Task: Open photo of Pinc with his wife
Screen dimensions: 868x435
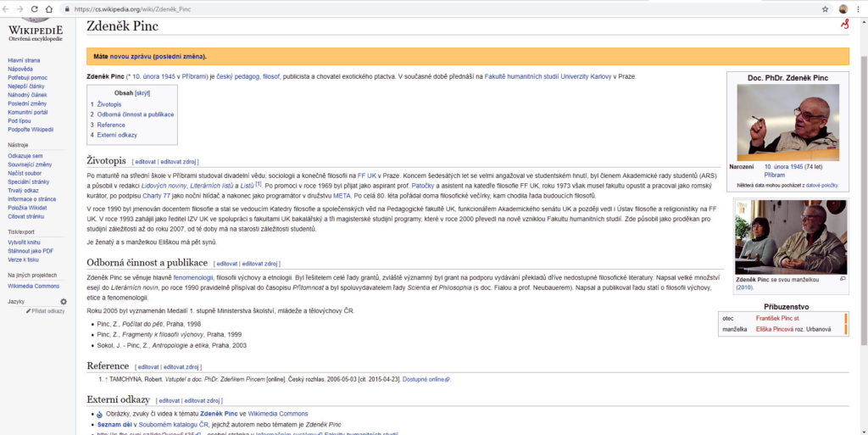Action: [791, 237]
